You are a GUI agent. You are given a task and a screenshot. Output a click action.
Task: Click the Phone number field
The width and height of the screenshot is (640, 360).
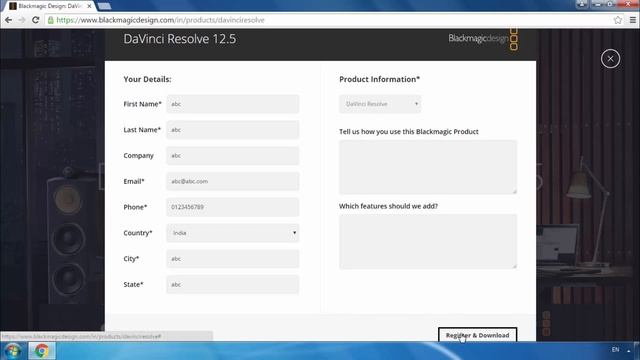click(233, 207)
